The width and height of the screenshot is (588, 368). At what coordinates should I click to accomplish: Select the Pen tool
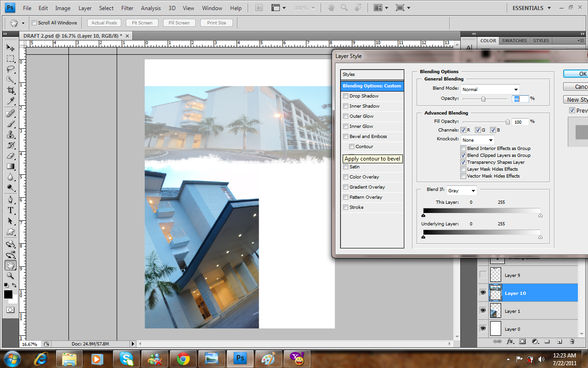10,200
